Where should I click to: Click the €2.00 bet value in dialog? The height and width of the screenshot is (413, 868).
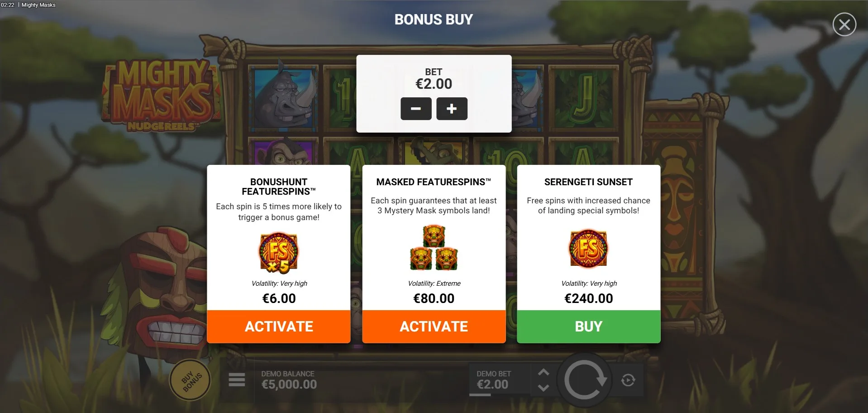point(434,84)
